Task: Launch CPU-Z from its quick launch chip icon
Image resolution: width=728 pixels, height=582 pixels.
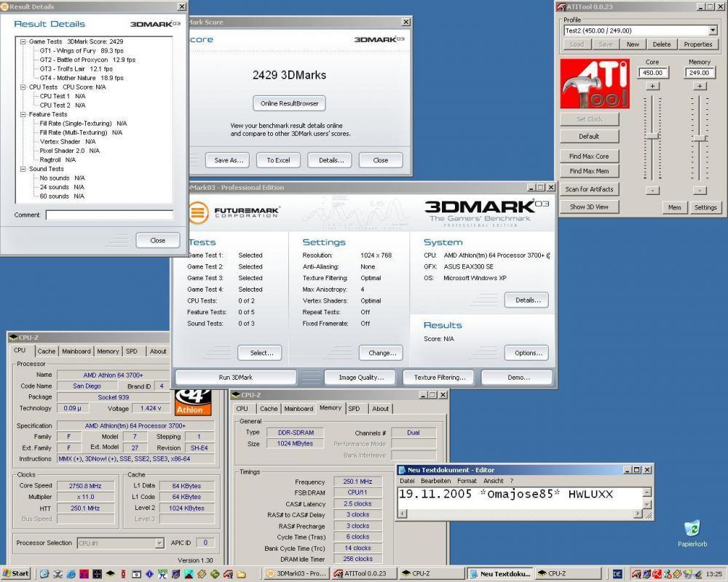Action: 110,574
